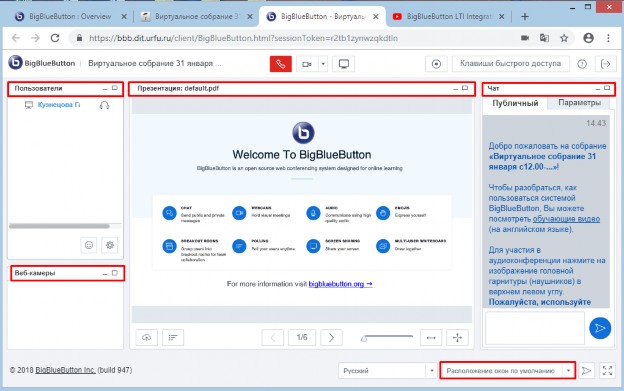Screen dimensions: 624x391
Task: Click the apply layout arrow icon
Action: (x=586, y=371)
